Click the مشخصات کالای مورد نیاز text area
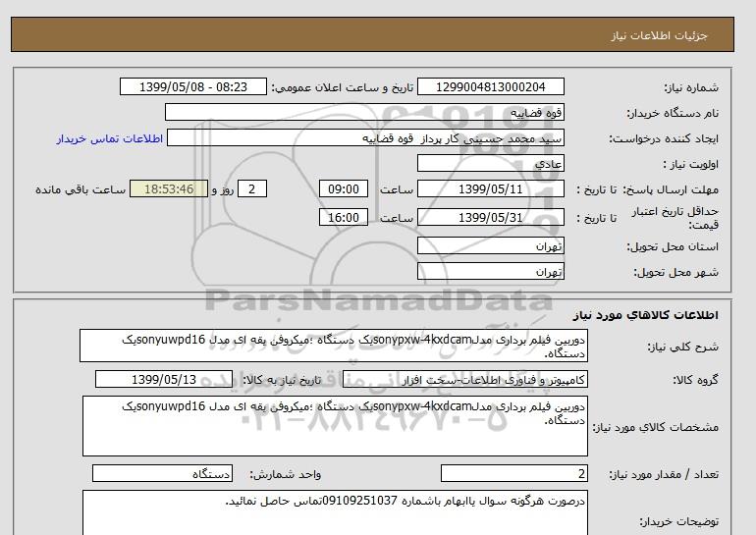Screen dimensions: 756x535 [335, 426]
